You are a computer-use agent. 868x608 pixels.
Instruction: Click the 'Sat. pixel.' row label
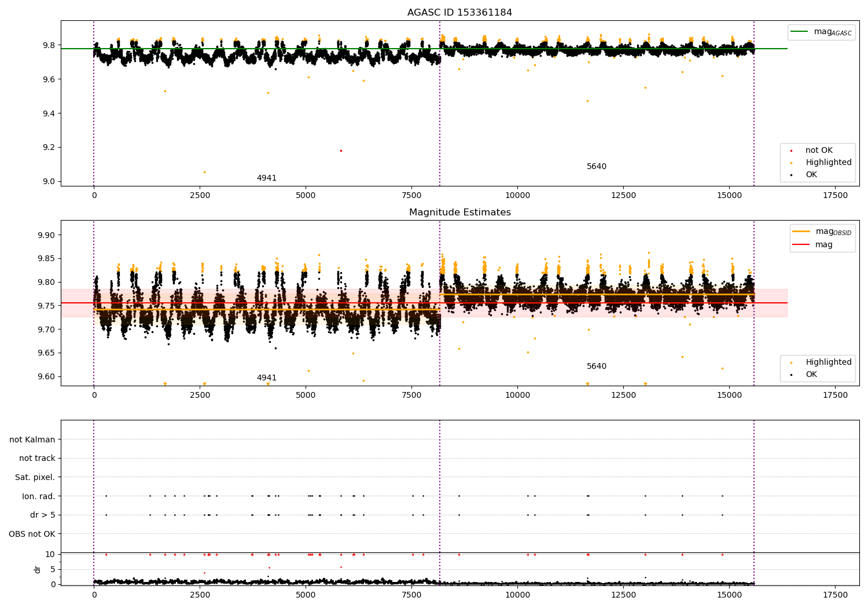tap(35, 478)
